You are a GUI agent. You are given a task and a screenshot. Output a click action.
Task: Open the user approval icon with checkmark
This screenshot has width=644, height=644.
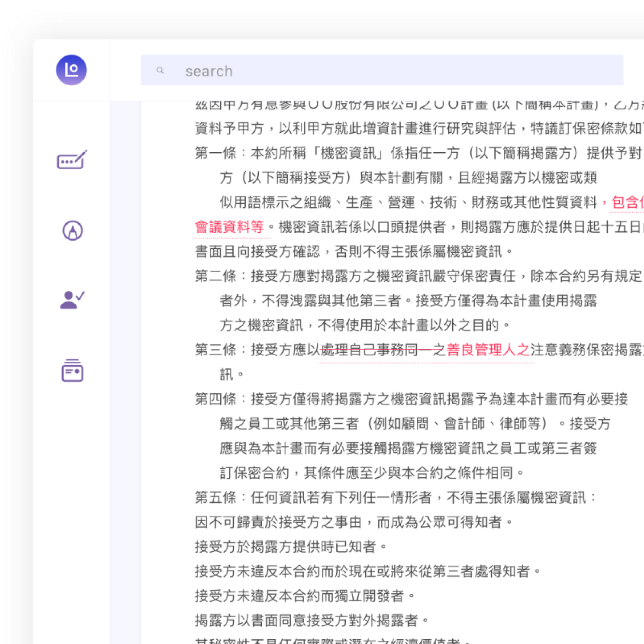[x=72, y=300]
